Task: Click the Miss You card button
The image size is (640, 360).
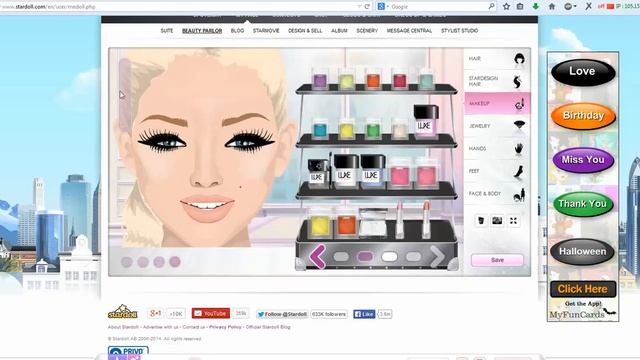Action: (583, 160)
